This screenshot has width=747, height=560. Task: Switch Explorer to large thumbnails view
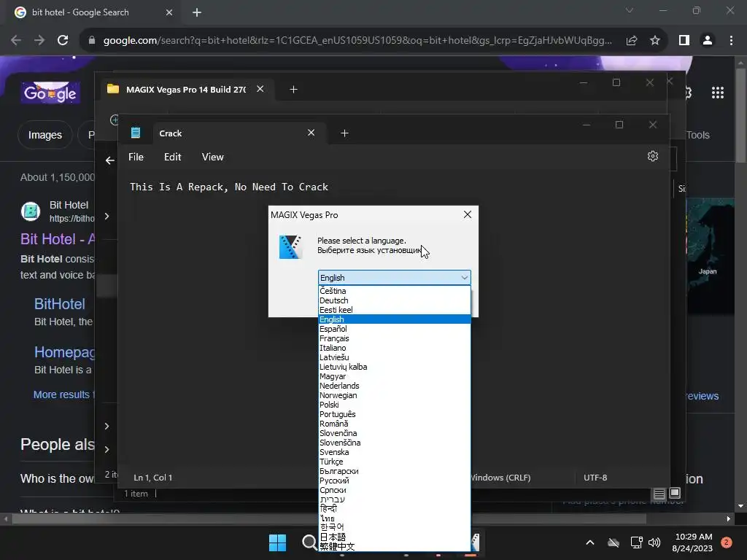[675, 493]
